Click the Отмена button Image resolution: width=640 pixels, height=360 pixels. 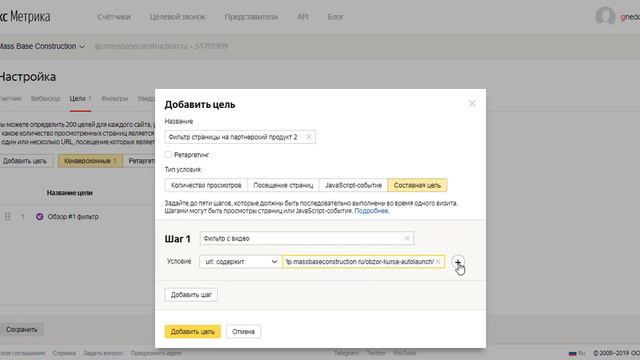click(x=243, y=331)
